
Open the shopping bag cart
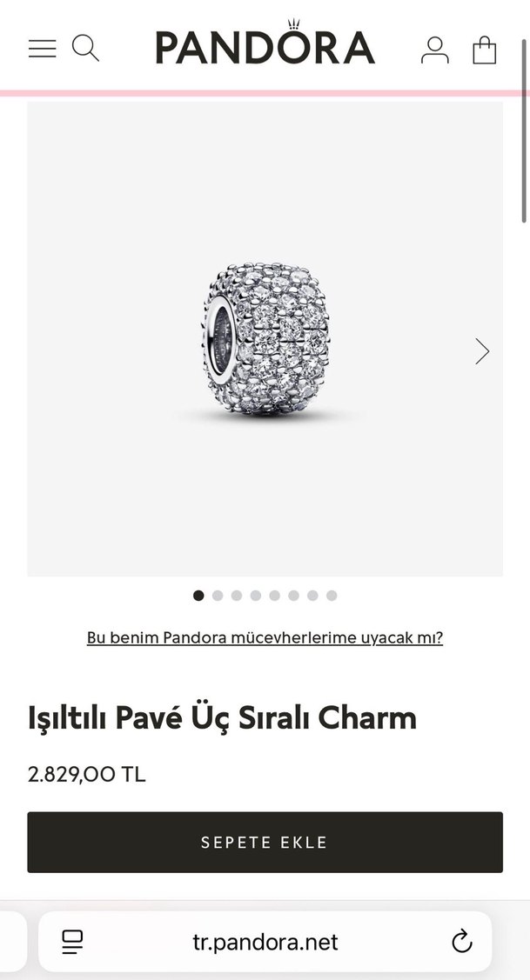pyautogui.click(x=485, y=50)
